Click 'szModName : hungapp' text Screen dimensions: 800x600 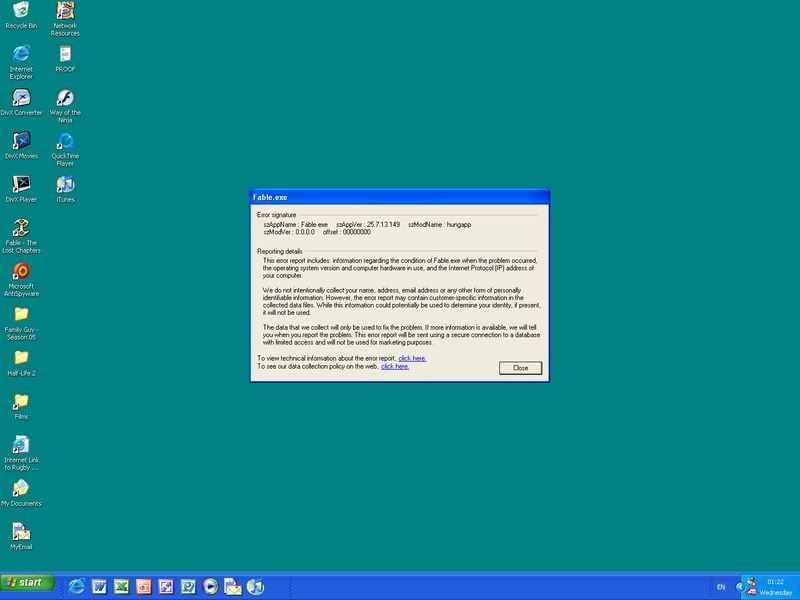pos(439,224)
